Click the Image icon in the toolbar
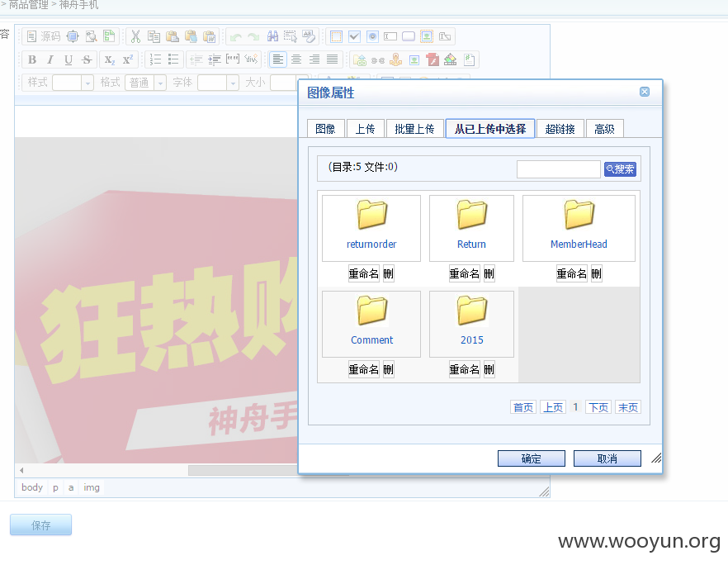The height and width of the screenshot is (565, 728). pos(414,60)
